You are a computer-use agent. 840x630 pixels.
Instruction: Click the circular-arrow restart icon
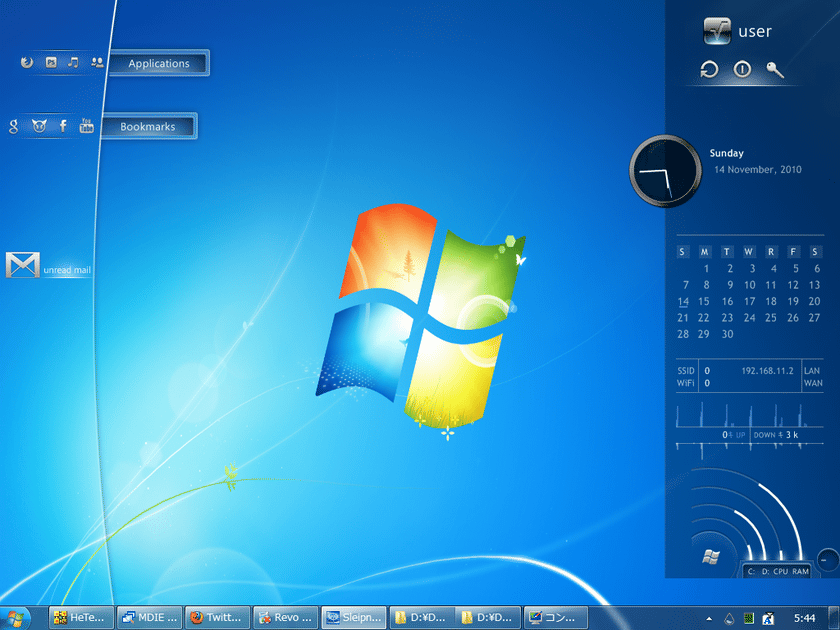(x=709, y=69)
